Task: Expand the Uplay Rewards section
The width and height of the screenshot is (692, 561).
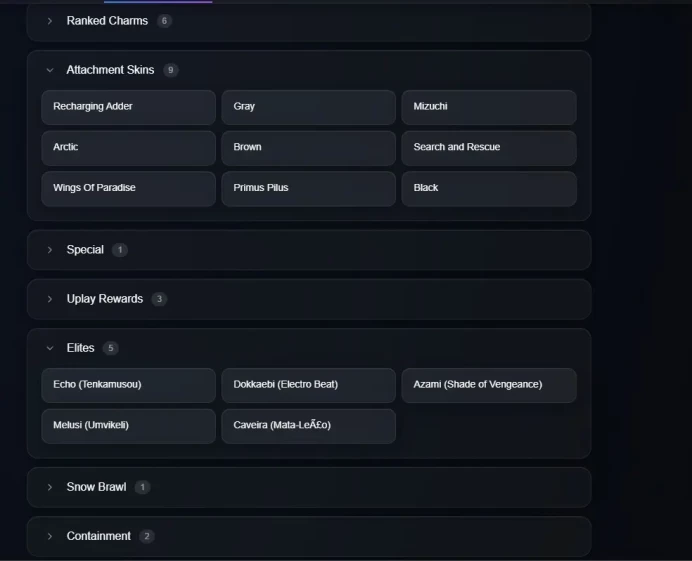Action: pos(309,299)
